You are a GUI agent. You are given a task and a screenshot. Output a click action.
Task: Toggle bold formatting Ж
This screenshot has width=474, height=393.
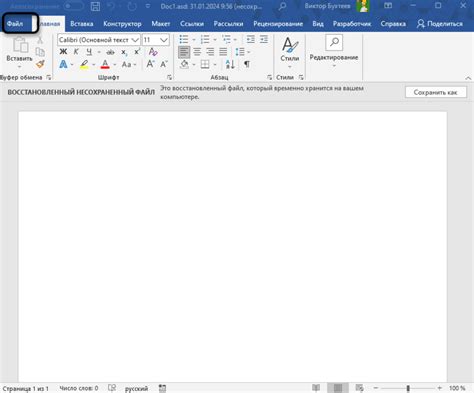63,52
